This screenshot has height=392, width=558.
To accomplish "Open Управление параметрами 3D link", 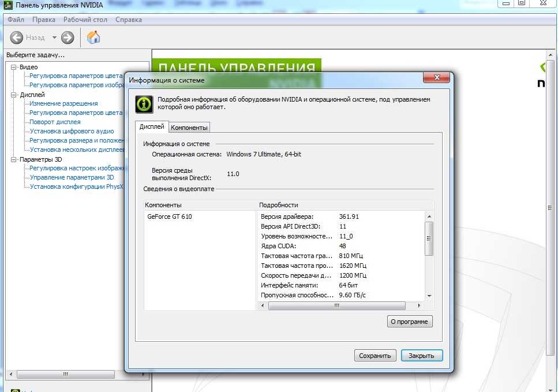I will (72, 178).
